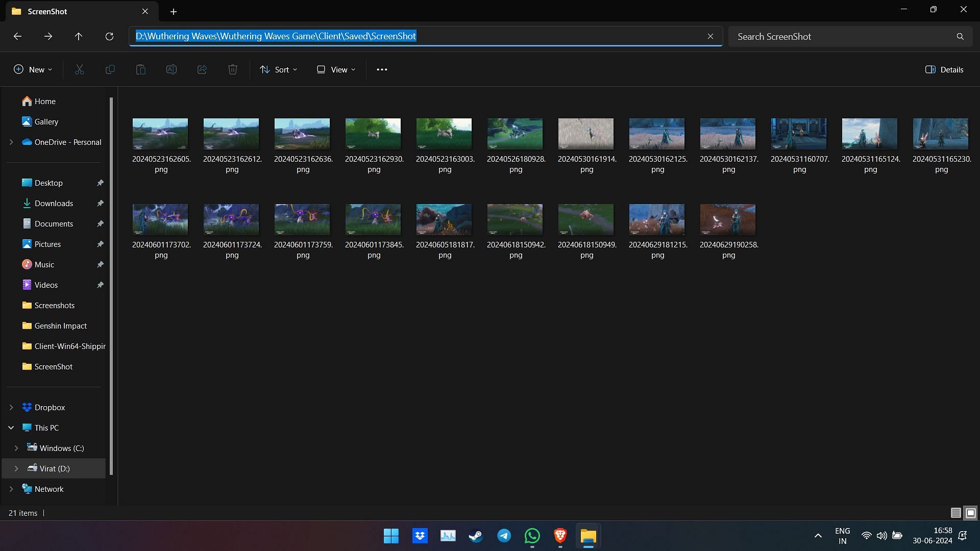Click the Dropbox taskbar icon
980x551 pixels.
click(419, 536)
